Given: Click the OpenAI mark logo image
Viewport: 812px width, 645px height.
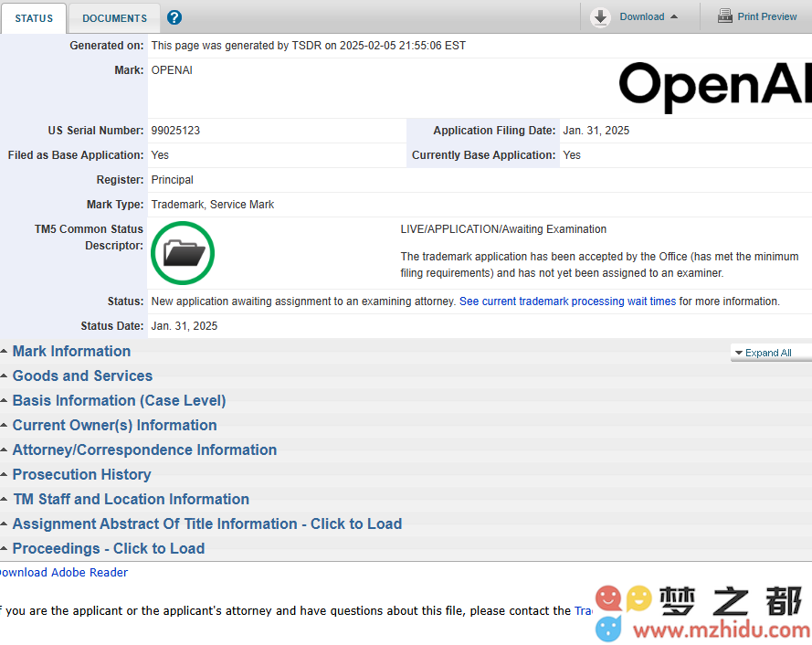Looking at the screenshot, I should (714, 87).
